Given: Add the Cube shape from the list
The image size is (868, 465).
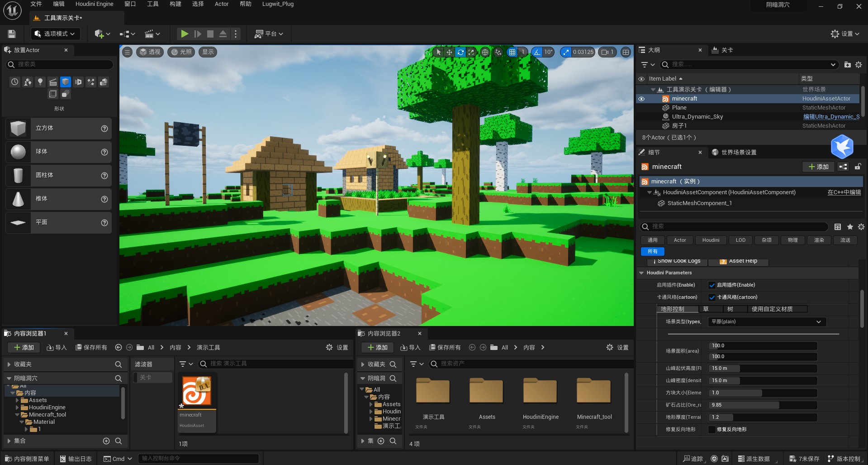Looking at the screenshot, I should coord(59,129).
